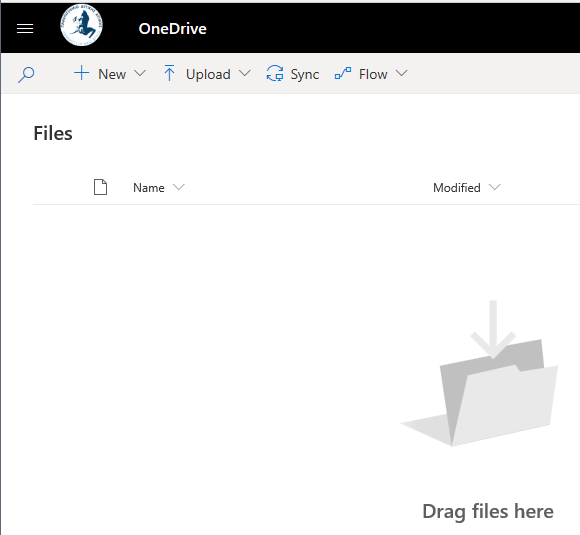Open the hamburger app launcher menu
This screenshot has height=535, width=580.
25,28
